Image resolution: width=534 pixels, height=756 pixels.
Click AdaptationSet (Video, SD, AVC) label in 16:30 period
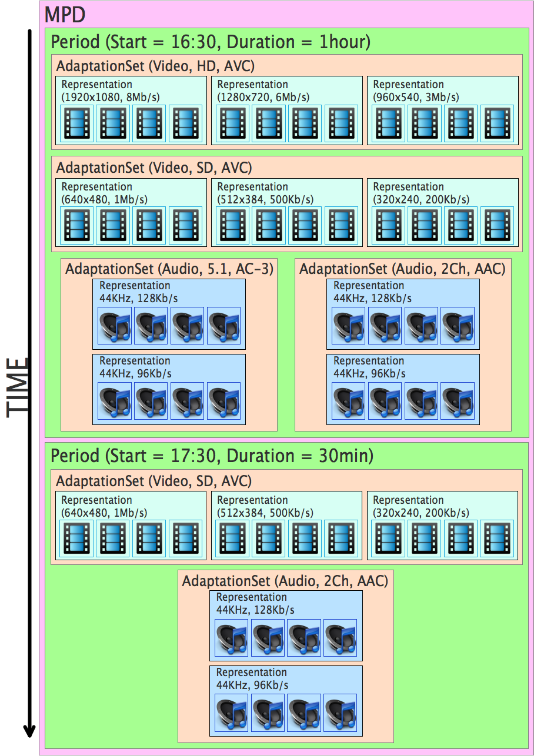154,168
